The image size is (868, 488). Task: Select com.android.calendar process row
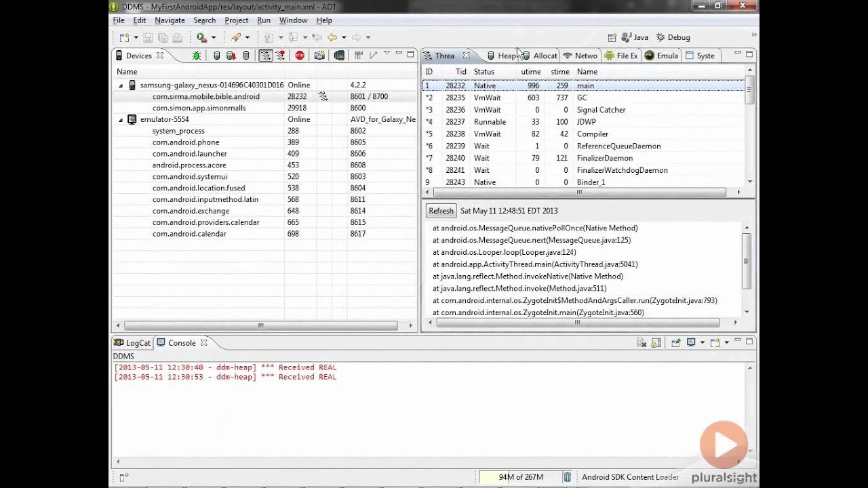click(x=264, y=234)
